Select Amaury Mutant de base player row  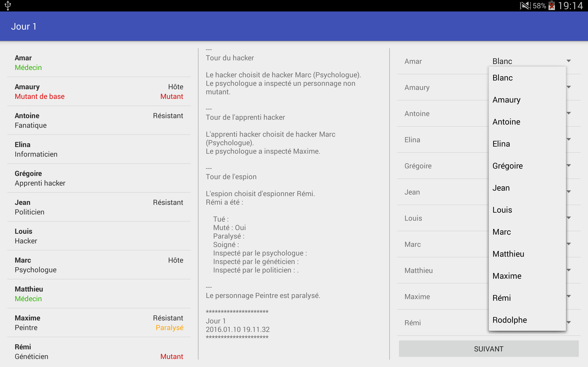(99, 92)
